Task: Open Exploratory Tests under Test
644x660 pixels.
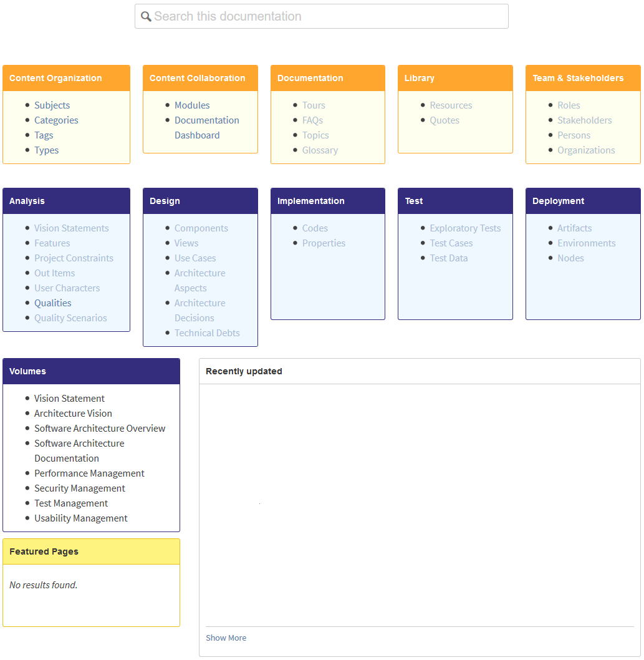Action: coord(465,228)
